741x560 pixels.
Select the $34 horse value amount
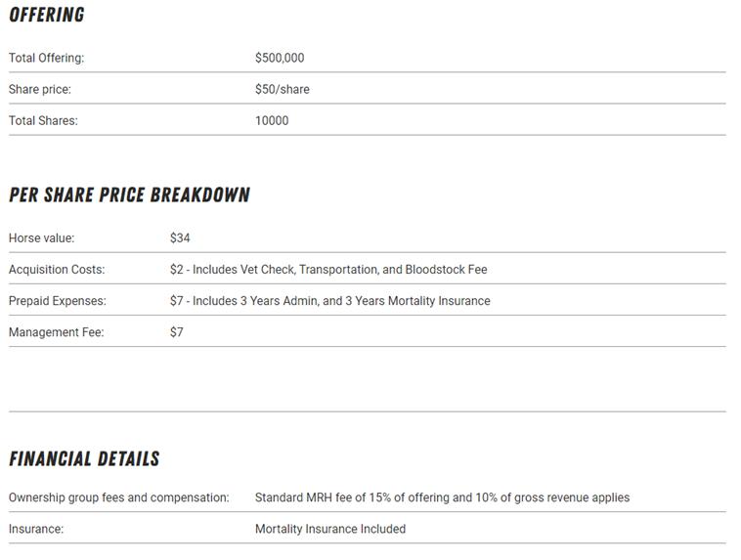(180, 237)
